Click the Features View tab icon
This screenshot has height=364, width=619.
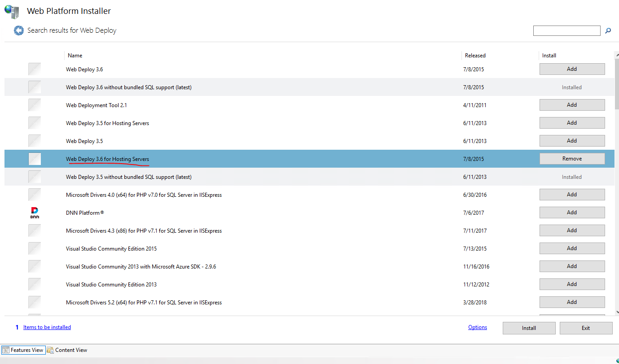6,350
